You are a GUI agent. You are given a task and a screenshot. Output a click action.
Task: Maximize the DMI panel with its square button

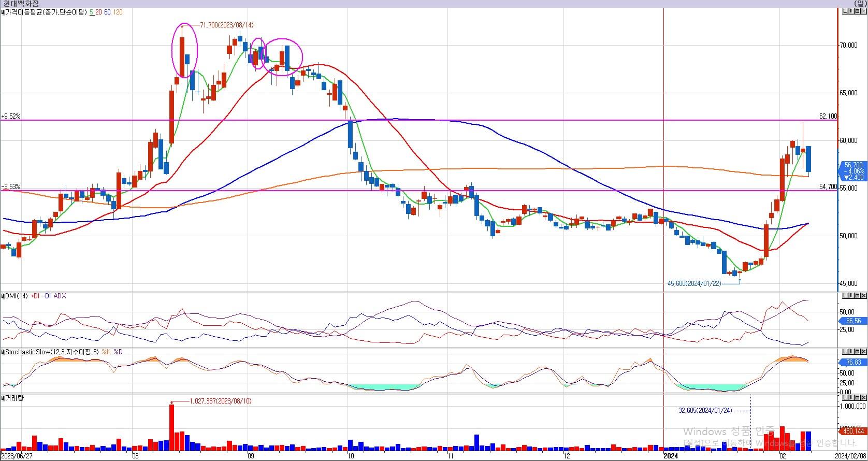[858, 295]
